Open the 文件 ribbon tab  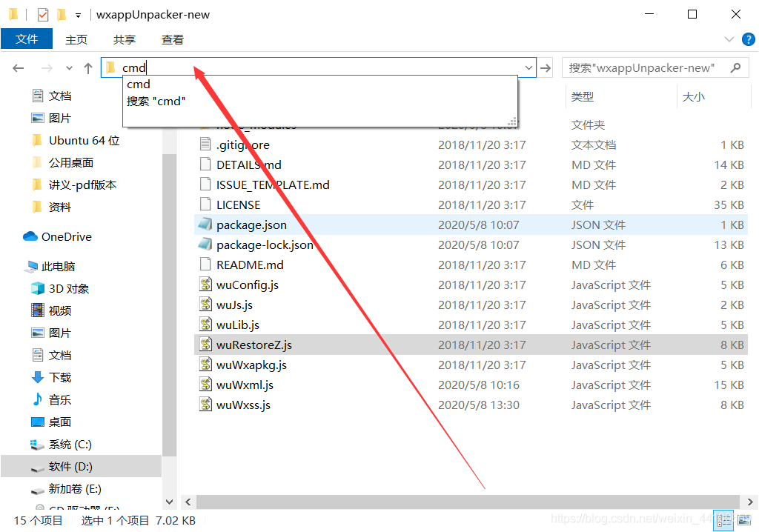pyautogui.click(x=27, y=39)
